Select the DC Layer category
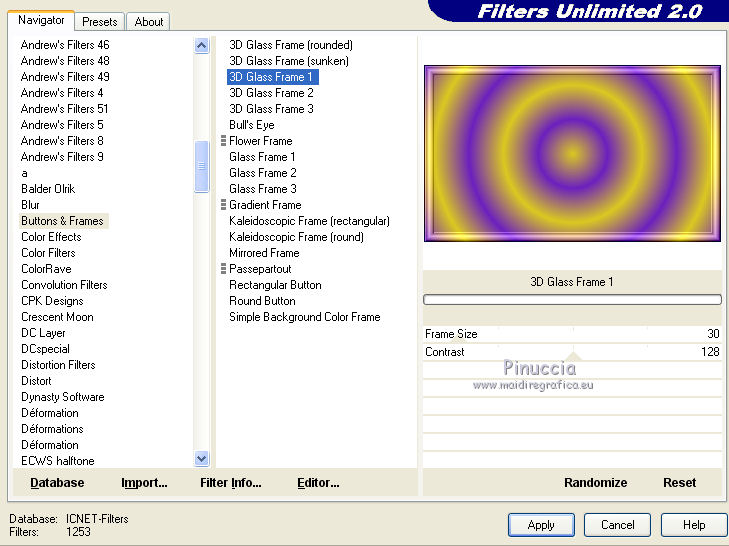Image resolution: width=729 pixels, height=546 pixels. coord(43,333)
